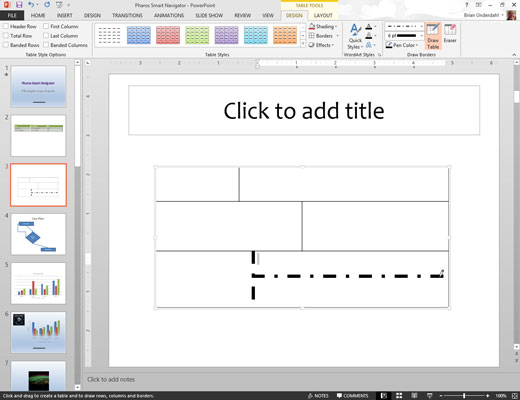Viewport: 520px width, 400px height.
Task: Toggle Header Row checkbox
Action: pyautogui.click(x=6, y=26)
